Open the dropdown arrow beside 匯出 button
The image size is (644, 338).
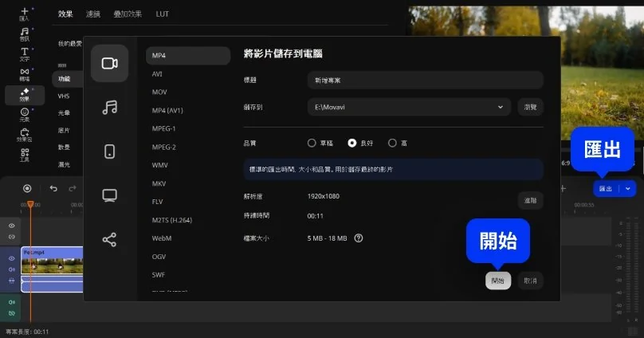tap(628, 189)
